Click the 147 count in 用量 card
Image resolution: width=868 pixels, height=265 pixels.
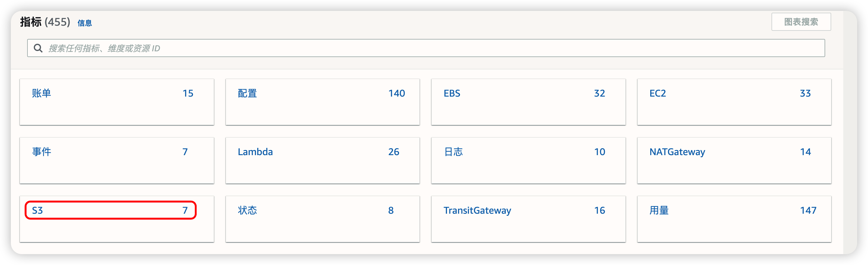(x=808, y=210)
